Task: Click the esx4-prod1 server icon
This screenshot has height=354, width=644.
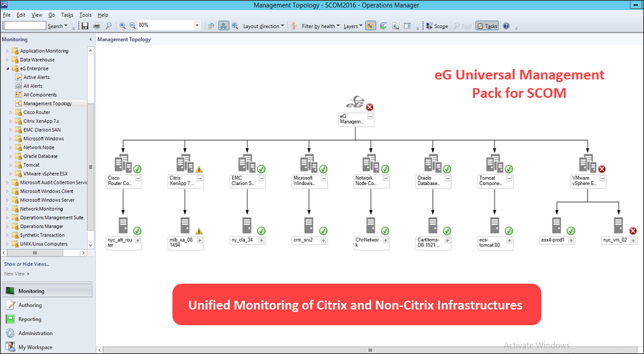Action: (x=557, y=225)
